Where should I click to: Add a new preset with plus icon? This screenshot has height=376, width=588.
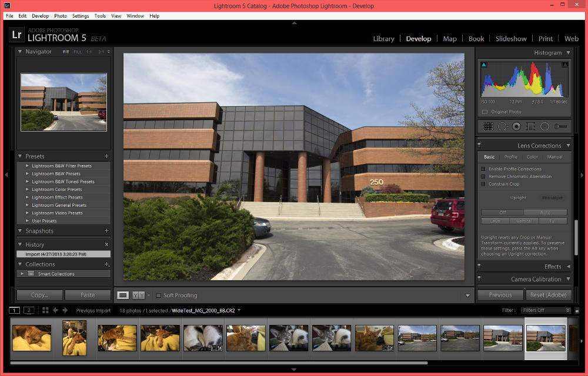(106, 156)
